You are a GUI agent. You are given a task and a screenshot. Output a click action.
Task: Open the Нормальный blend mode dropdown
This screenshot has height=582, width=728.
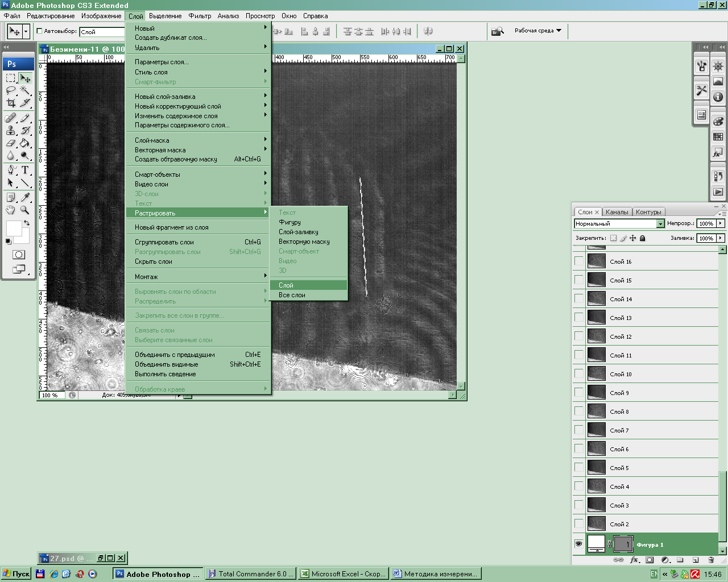pyautogui.click(x=660, y=223)
